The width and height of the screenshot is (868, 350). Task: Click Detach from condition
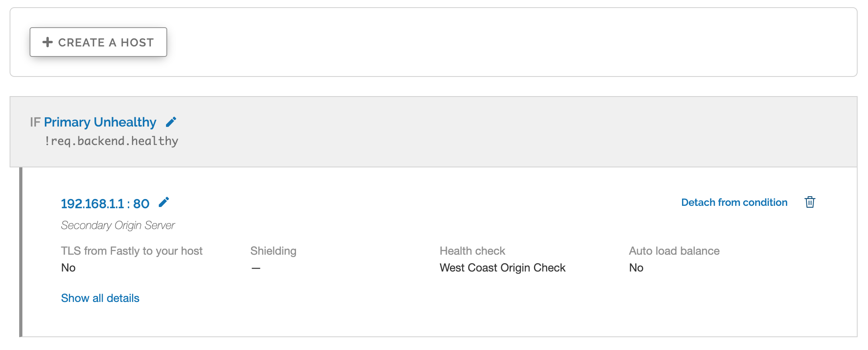(x=734, y=202)
